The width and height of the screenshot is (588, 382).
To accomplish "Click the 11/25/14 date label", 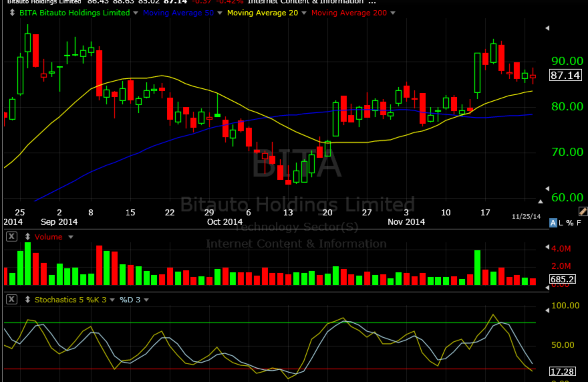I will point(526,216).
